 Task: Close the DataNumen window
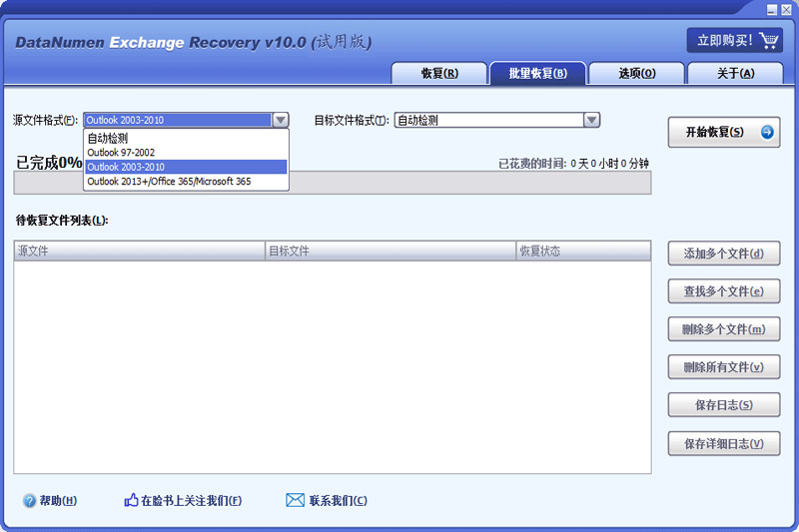[x=786, y=10]
